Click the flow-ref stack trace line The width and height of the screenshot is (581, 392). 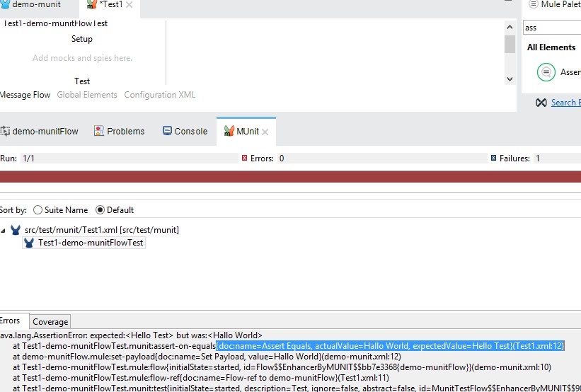pos(201,378)
